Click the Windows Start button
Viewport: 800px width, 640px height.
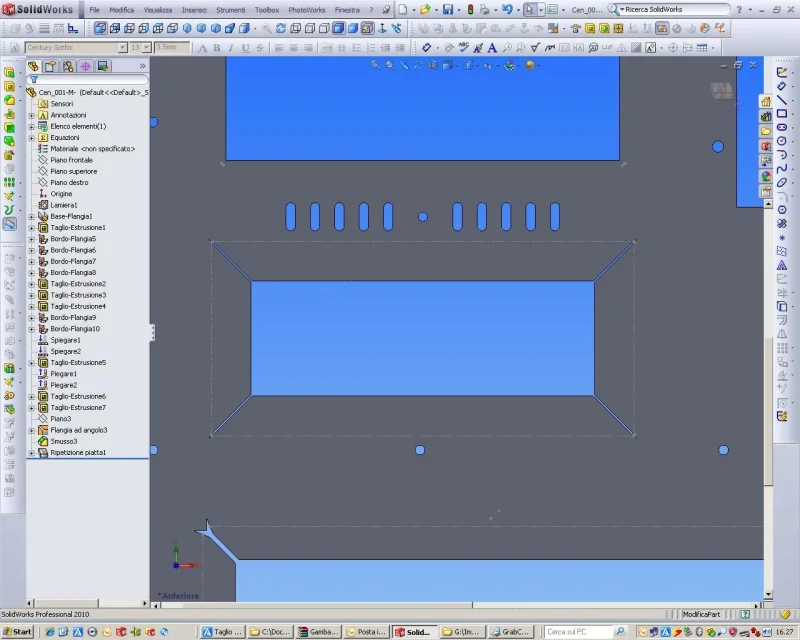[x=17, y=632]
